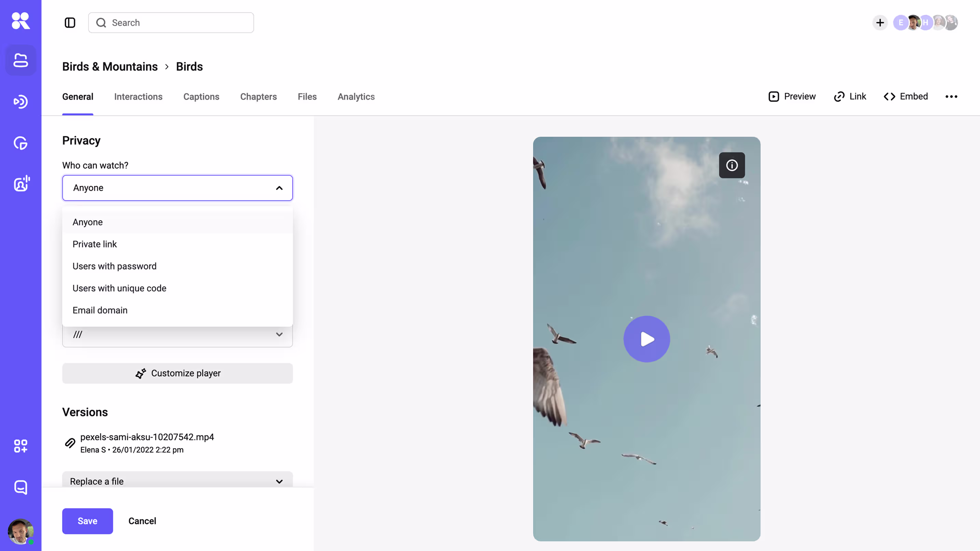Switch to the Analytics tab

(356, 97)
